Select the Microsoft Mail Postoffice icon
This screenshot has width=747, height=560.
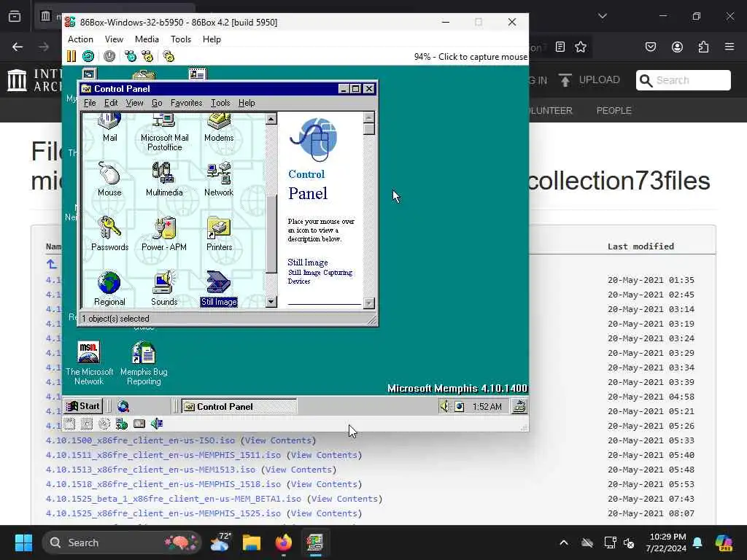tap(164, 133)
